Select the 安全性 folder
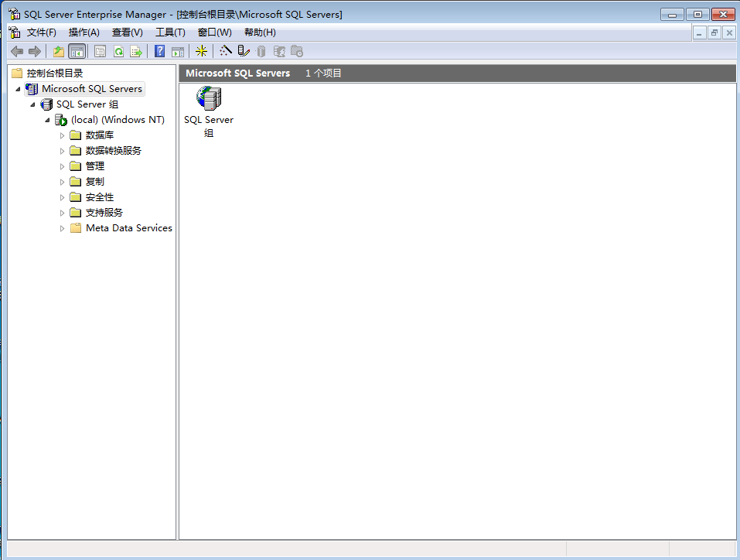Image resolution: width=740 pixels, height=560 pixels. click(100, 197)
